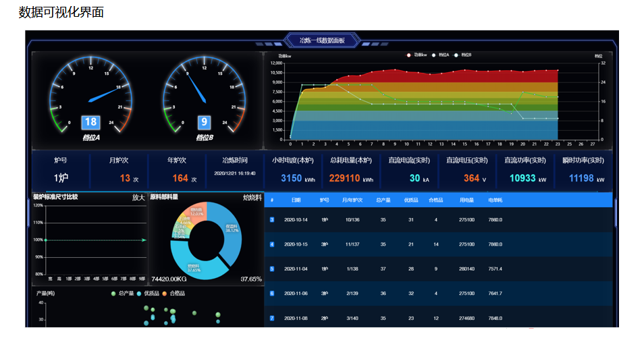644x359 pixels.
Task: Click row index badge 6 in table
Action: pyautogui.click(x=272, y=294)
